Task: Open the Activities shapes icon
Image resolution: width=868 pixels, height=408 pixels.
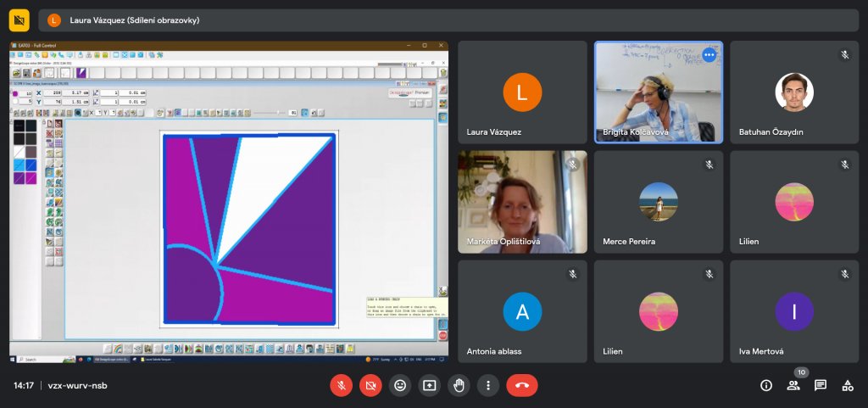Action: click(x=847, y=385)
